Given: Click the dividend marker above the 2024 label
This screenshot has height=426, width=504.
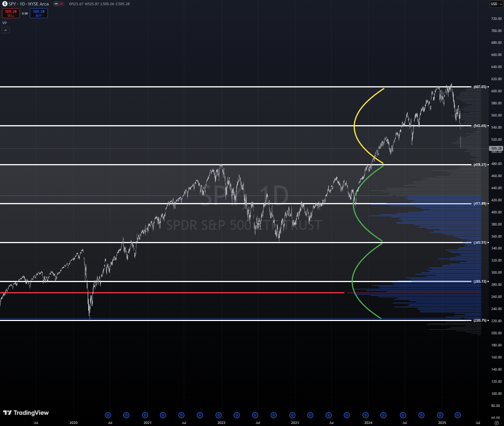Looking at the screenshot, I should coord(365,415).
